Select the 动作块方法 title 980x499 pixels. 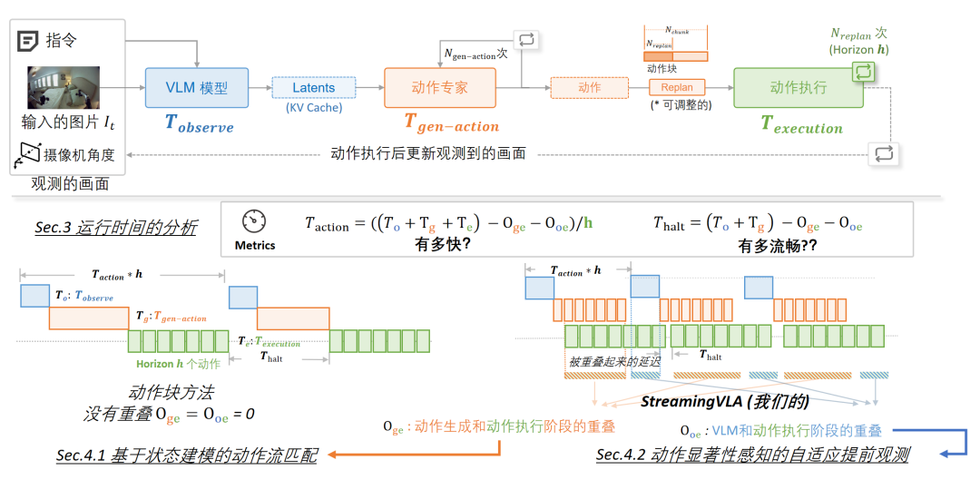click(x=171, y=392)
